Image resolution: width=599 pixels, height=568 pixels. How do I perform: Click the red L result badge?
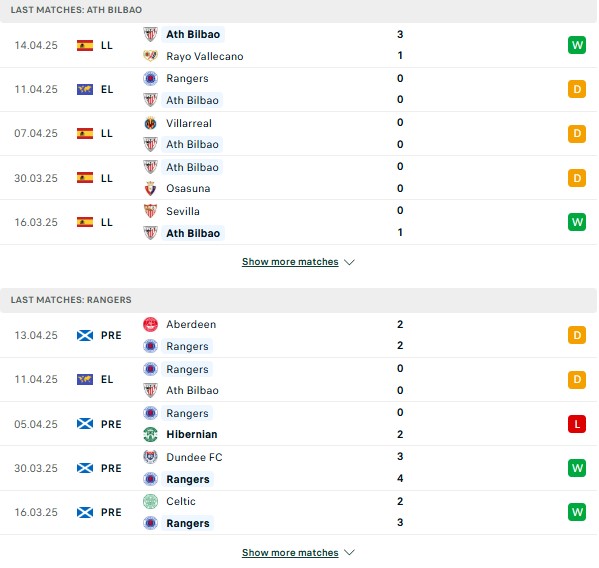pyautogui.click(x=577, y=424)
